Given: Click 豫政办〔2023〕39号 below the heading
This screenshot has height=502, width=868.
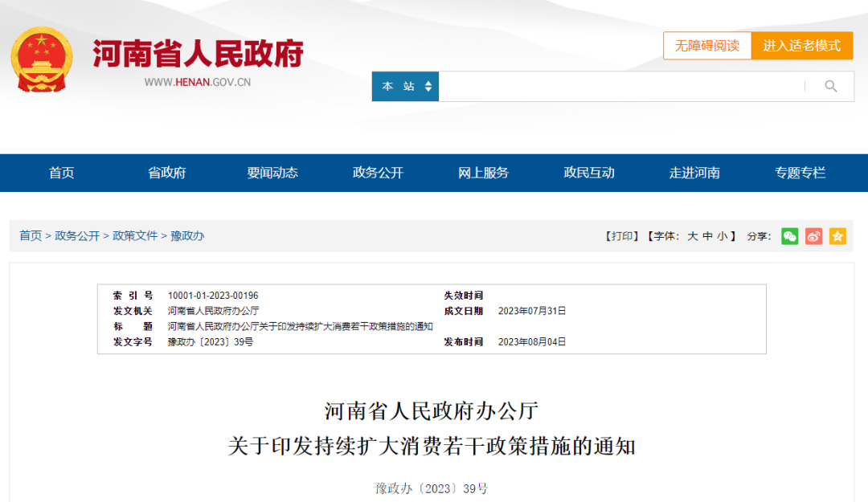Looking at the screenshot, I should [x=432, y=488].
